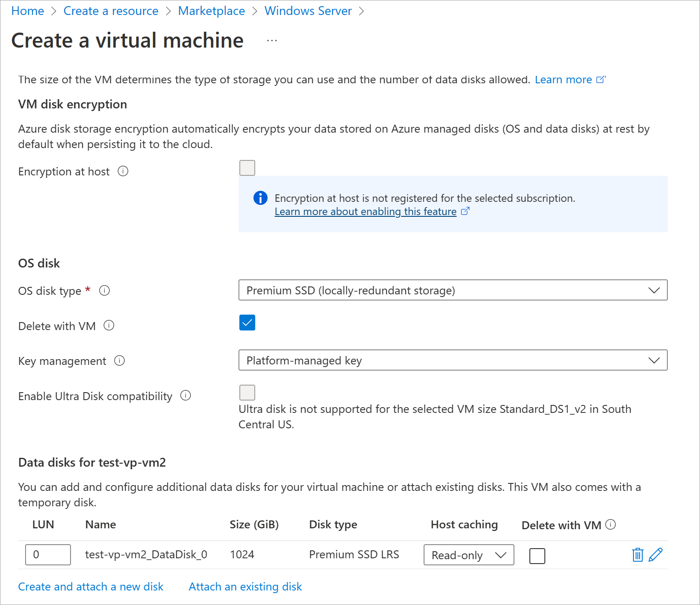Image resolution: width=700 pixels, height=605 pixels.
Task: Click the Disk type column header
Action: [x=333, y=524]
